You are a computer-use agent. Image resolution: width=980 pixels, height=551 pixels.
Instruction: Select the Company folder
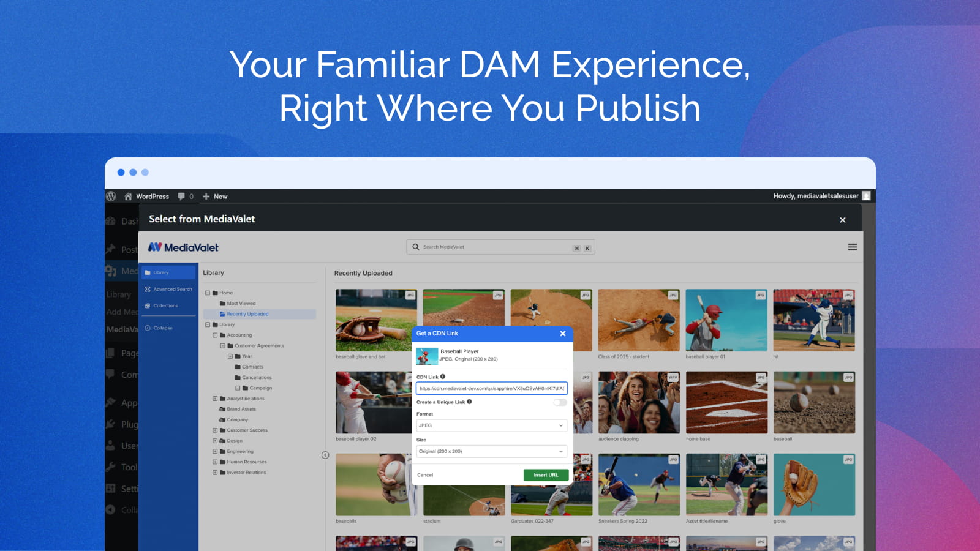click(x=233, y=420)
